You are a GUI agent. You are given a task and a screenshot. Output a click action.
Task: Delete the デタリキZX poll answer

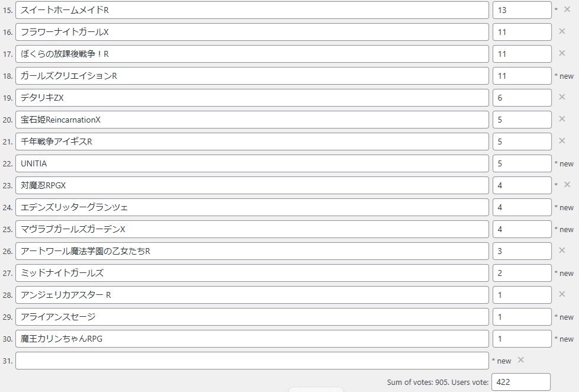tap(562, 97)
